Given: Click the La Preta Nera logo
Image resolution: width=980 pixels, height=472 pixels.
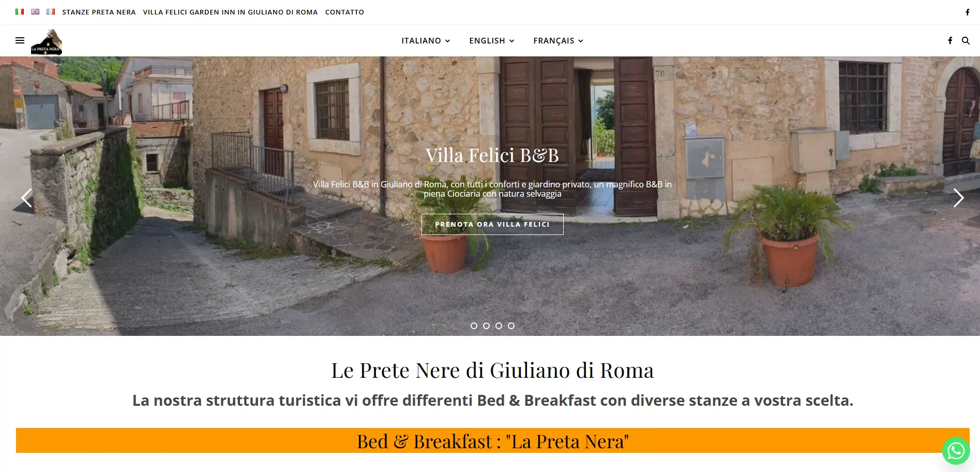Looking at the screenshot, I should [x=47, y=42].
